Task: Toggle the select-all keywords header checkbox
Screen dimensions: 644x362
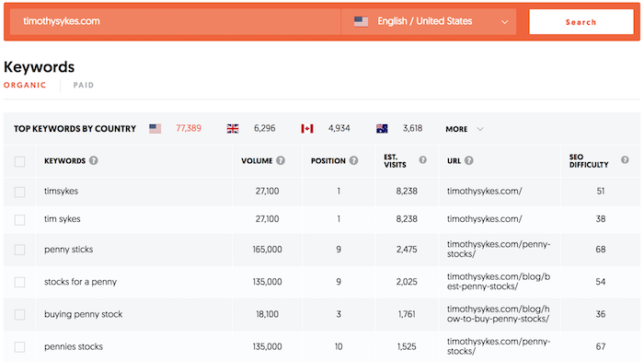Action: (19, 161)
